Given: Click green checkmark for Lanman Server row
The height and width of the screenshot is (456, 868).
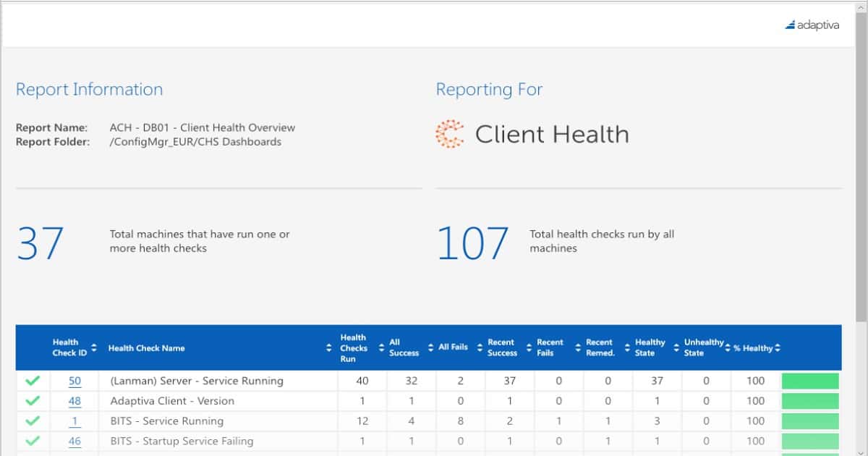Looking at the screenshot, I should pyautogui.click(x=33, y=381).
